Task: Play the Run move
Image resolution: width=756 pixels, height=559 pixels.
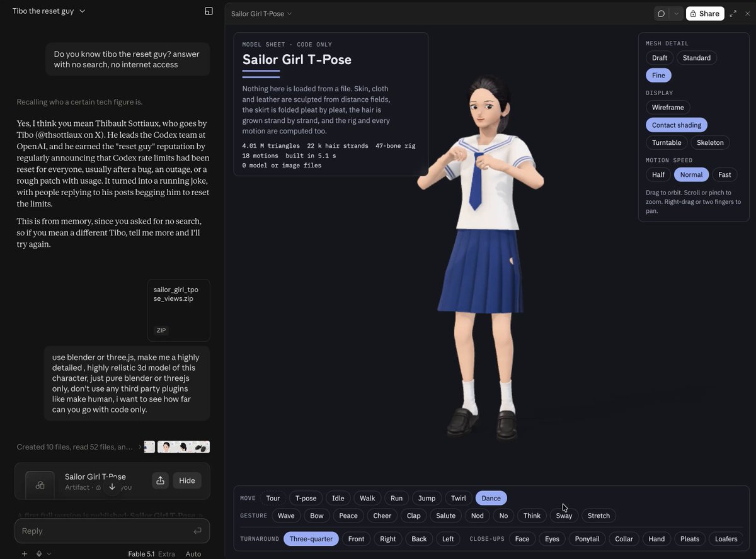Action: pyautogui.click(x=396, y=499)
